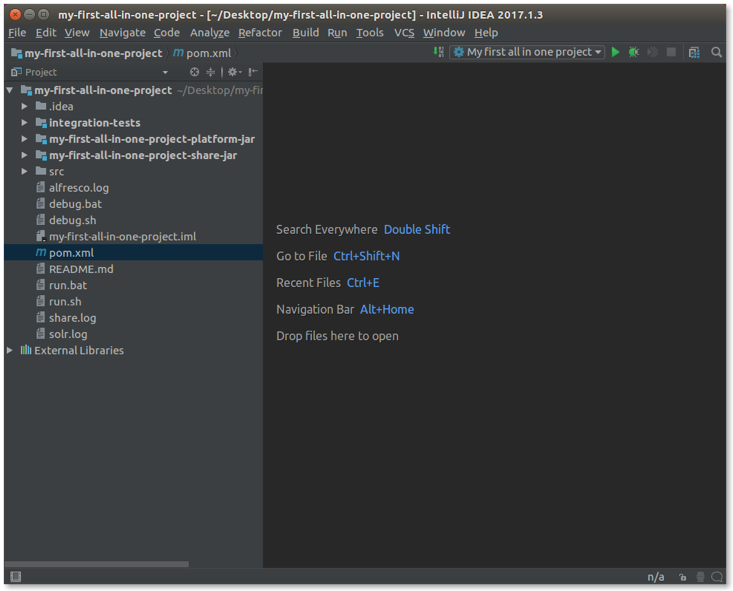733x591 pixels.
Task: Open the Refactor menu
Action: click(x=260, y=33)
